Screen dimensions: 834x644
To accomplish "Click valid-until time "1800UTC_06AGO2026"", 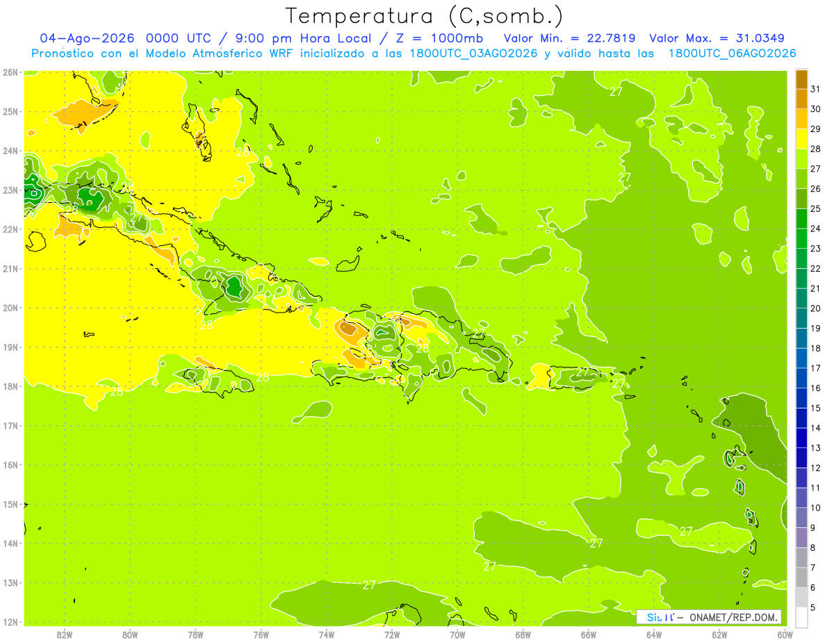I will (x=732, y=53).
